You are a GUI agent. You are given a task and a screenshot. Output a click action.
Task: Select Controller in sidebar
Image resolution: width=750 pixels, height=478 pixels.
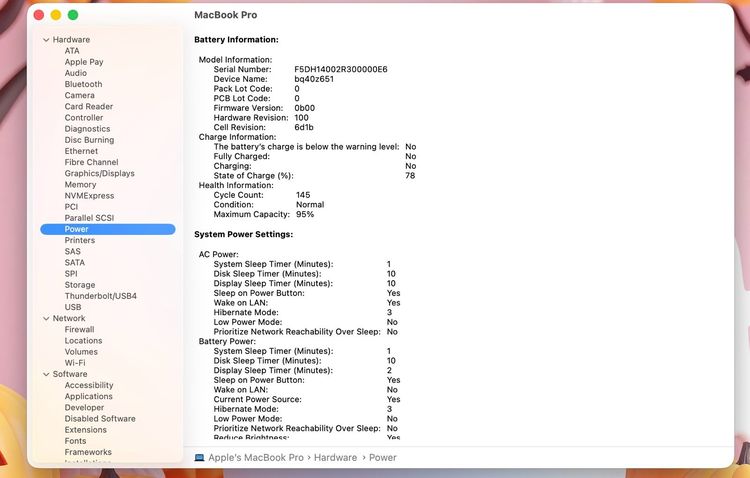(x=84, y=118)
